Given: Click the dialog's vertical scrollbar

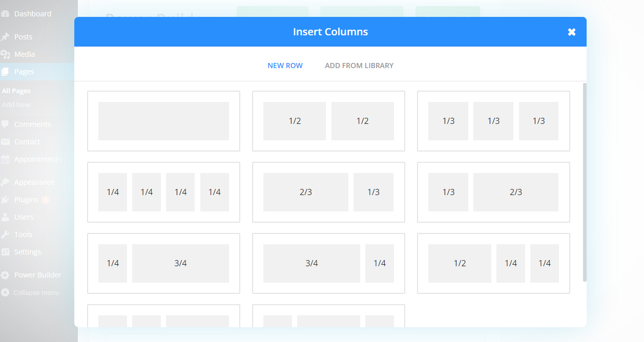Looking at the screenshot, I should click(585, 182).
